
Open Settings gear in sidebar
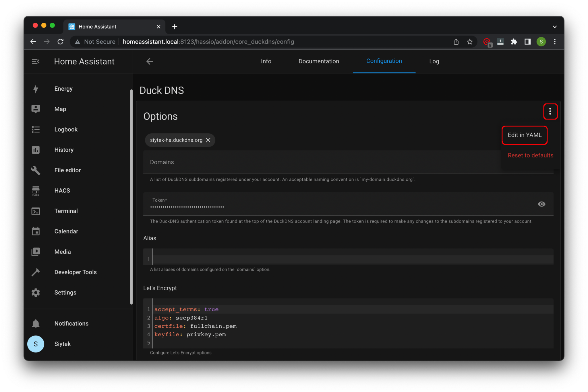point(36,292)
